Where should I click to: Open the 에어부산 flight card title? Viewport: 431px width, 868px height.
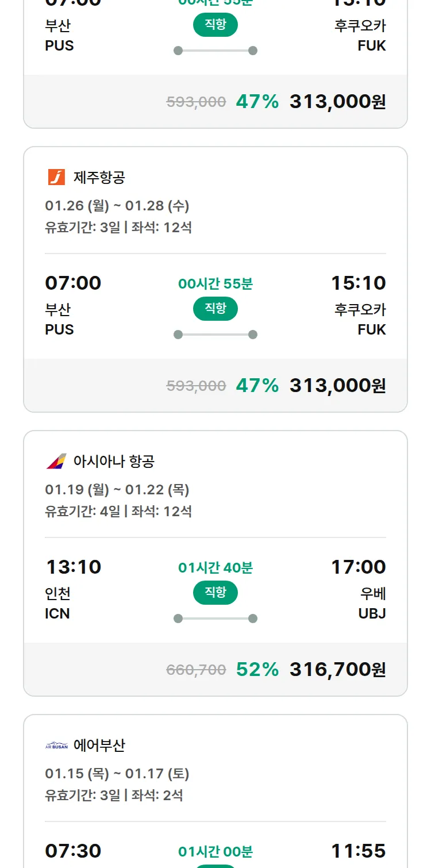tap(99, 746)
